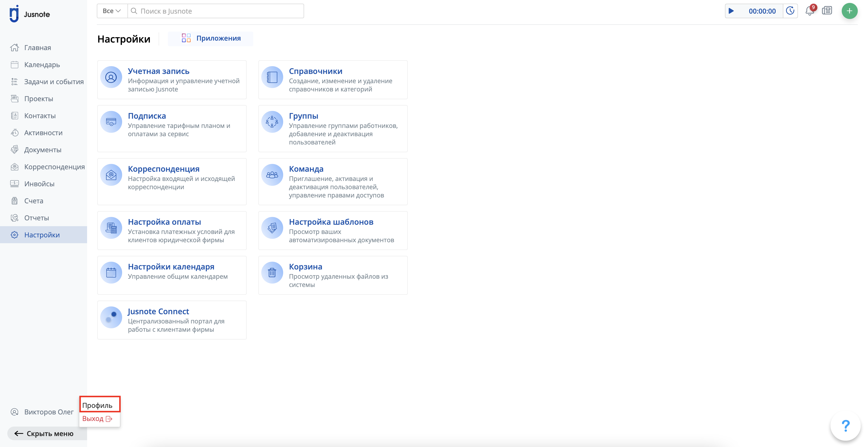
Task: Open the news feed icon in header
Action: tap(827, 11)
